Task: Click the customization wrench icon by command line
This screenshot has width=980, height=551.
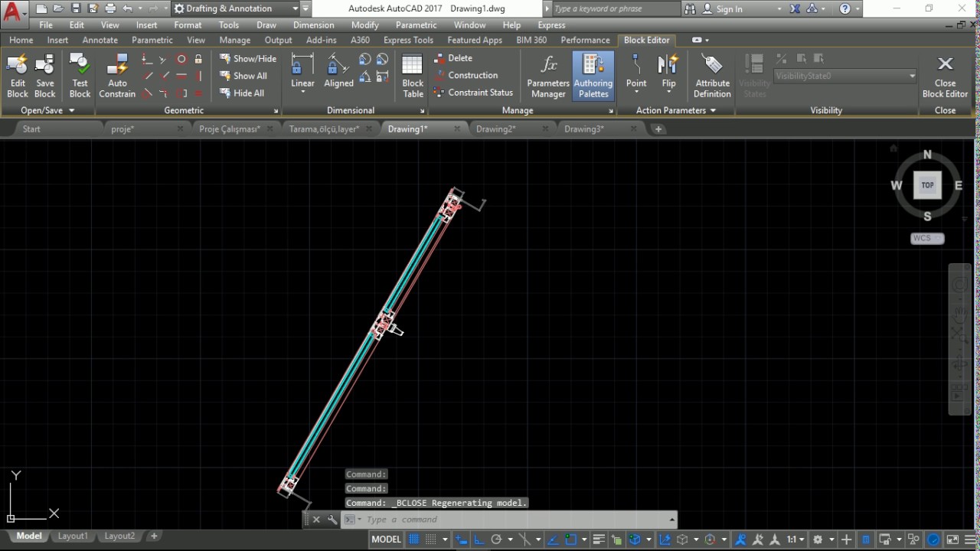Action: point(332,520)
